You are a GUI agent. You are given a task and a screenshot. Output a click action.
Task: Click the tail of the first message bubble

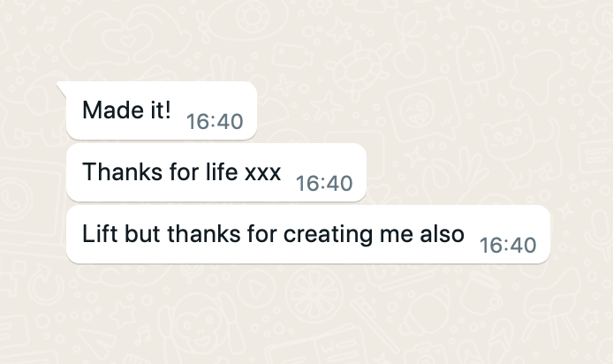(62, 87)
